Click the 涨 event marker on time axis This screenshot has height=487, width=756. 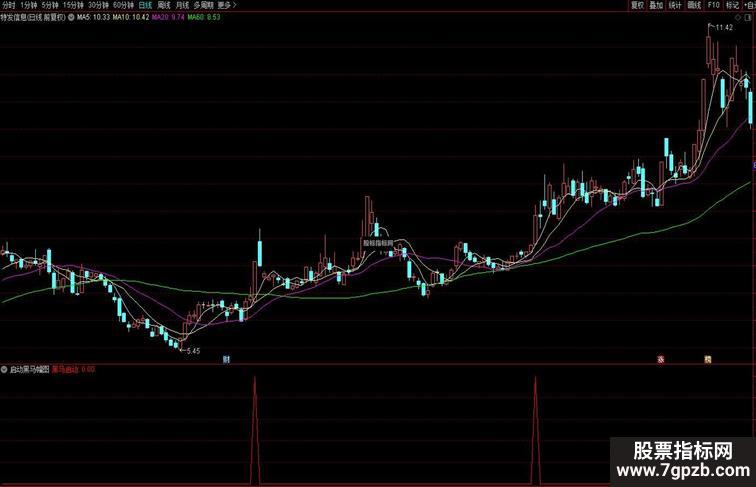[661, 359]
